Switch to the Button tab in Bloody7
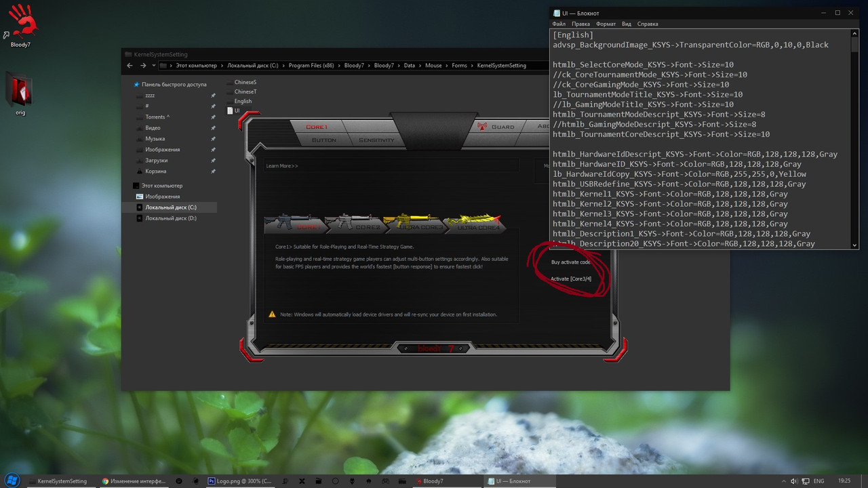Image resolution: width=868 pixels, height=488 pixels. coord(323,140)
